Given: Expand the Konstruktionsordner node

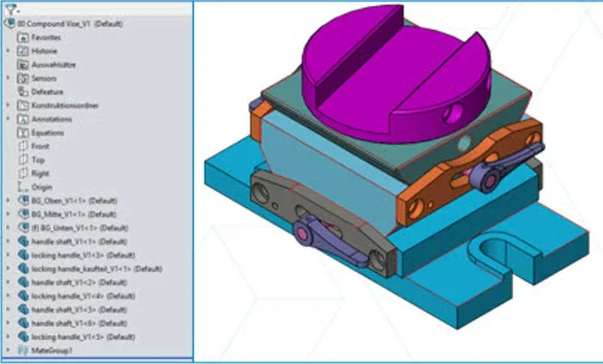Looking at the screenshot, I should [8, 106].
